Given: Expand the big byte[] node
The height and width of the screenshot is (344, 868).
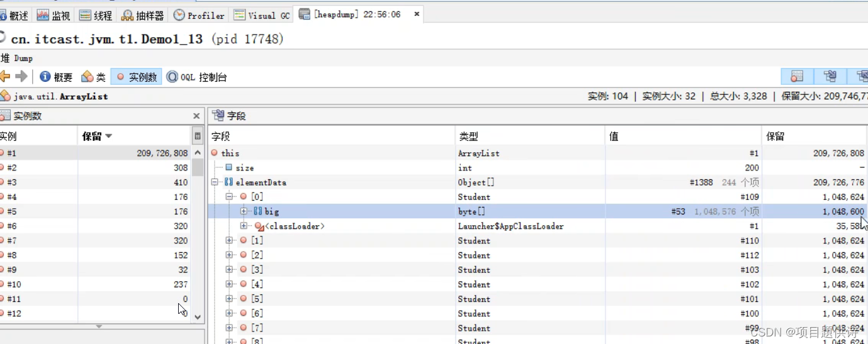Looking at the screenshot, I should pyautogui.click(x=244, y=211).
